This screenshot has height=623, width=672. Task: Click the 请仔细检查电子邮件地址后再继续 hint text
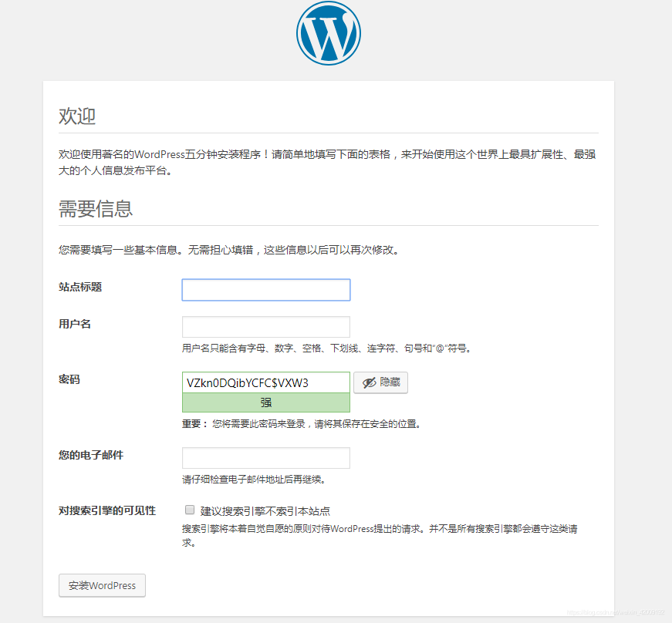[x=254, y=480]
